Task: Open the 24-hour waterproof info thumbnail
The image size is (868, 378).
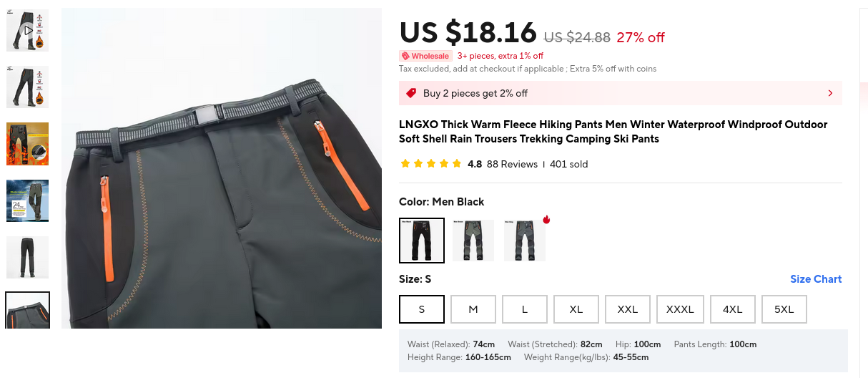Action: pos(28,200)
